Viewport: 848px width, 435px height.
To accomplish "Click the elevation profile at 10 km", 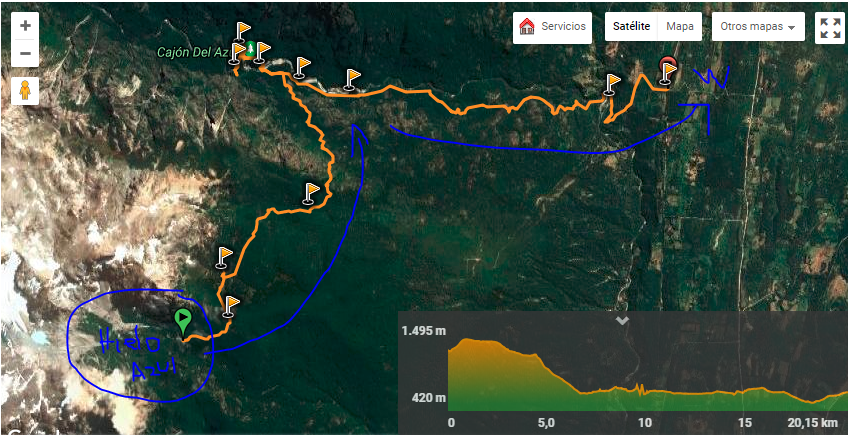I will point(645,392).
